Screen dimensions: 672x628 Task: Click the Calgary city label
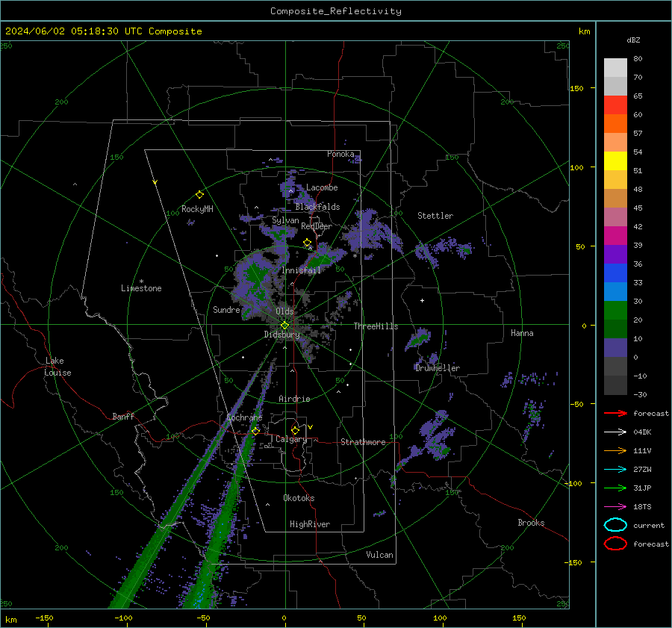click(x=291, y=439)
